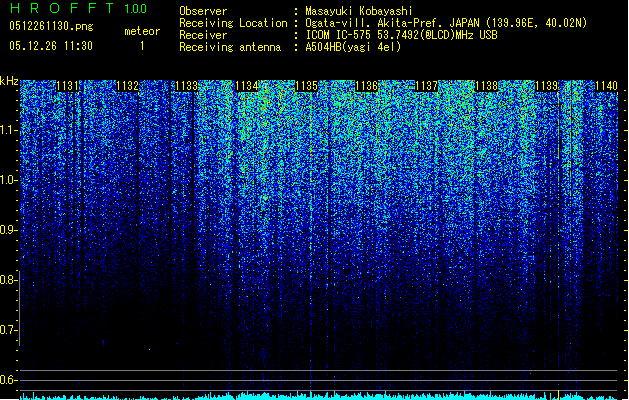Click the 1140 time marker
This screenshot has height=400, width=629.
607,86
